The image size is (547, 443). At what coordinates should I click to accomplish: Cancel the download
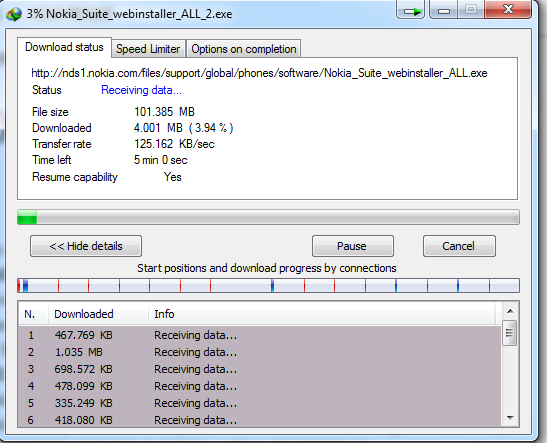pyautogui.click(x=459, y=246)
